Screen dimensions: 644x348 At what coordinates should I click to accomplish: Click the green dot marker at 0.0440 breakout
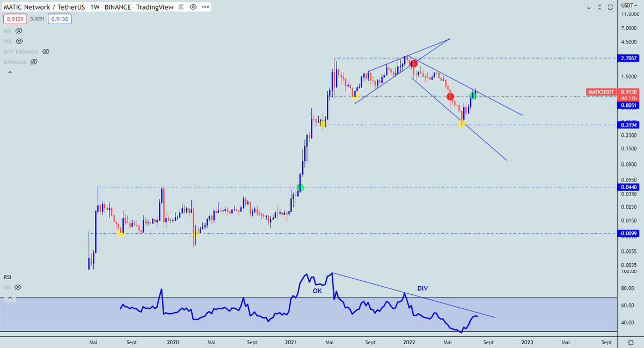pos(301,187)
